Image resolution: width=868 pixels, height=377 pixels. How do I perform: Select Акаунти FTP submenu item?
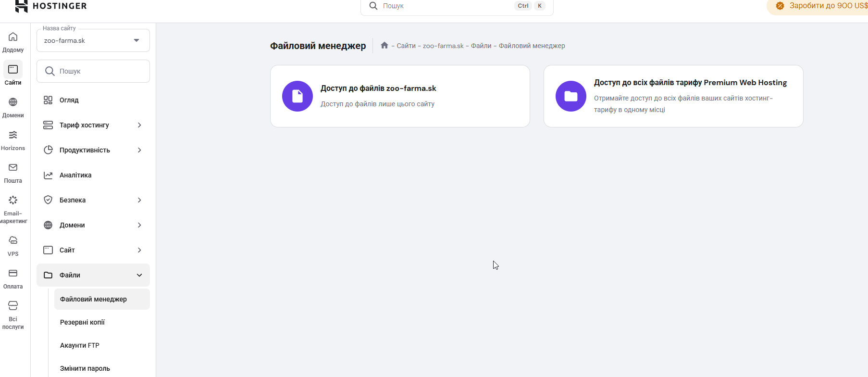pos(102,345)
